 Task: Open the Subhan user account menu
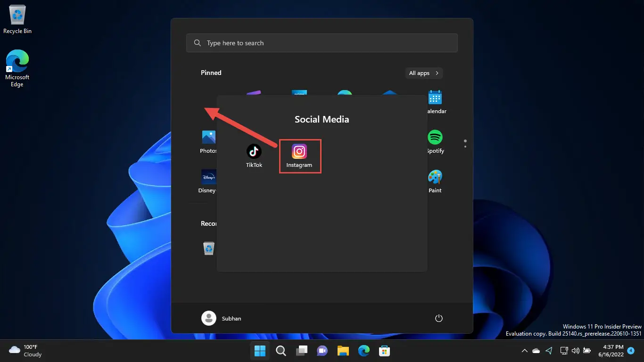pos(222,318)
